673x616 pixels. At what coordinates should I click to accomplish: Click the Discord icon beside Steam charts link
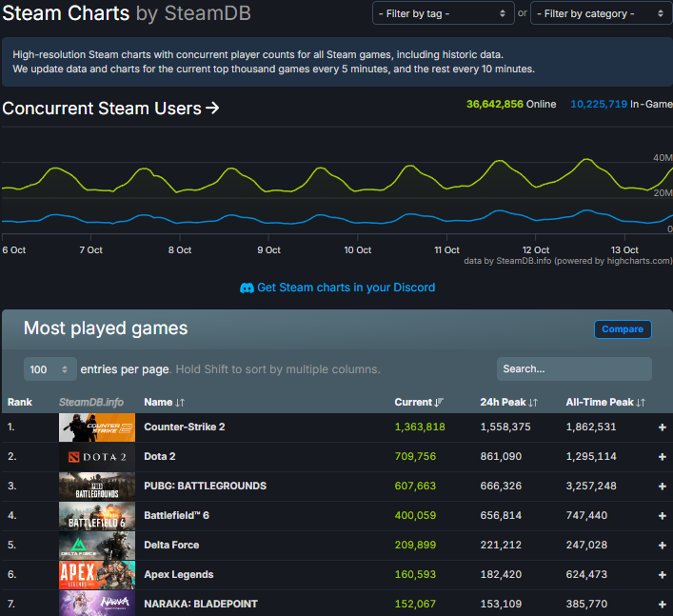click(x=247, y=288)
